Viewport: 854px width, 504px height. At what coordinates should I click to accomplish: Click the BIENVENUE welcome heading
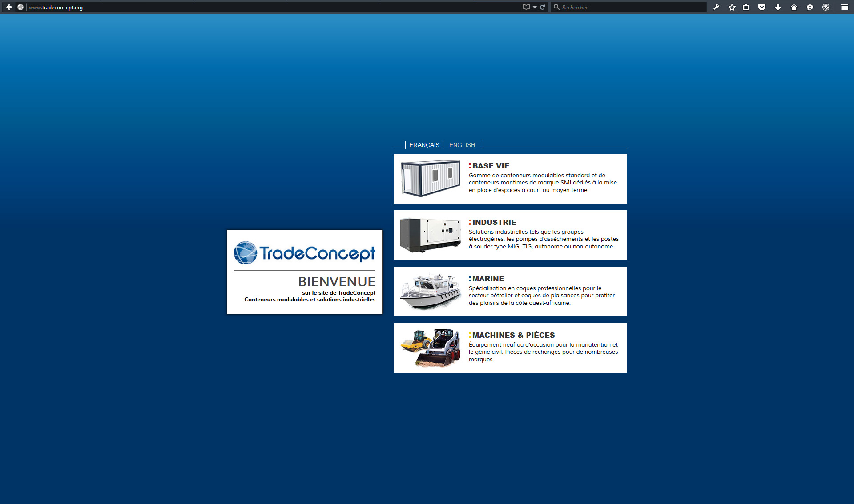click(x=337, y=281)
